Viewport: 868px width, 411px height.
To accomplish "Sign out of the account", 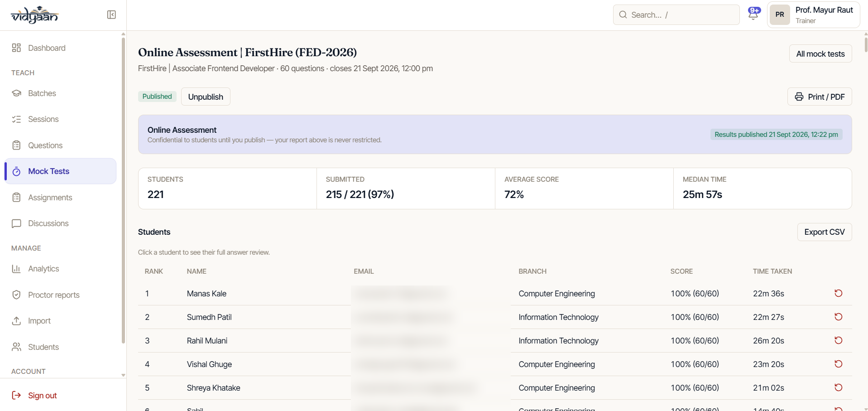I will point(34,396).
